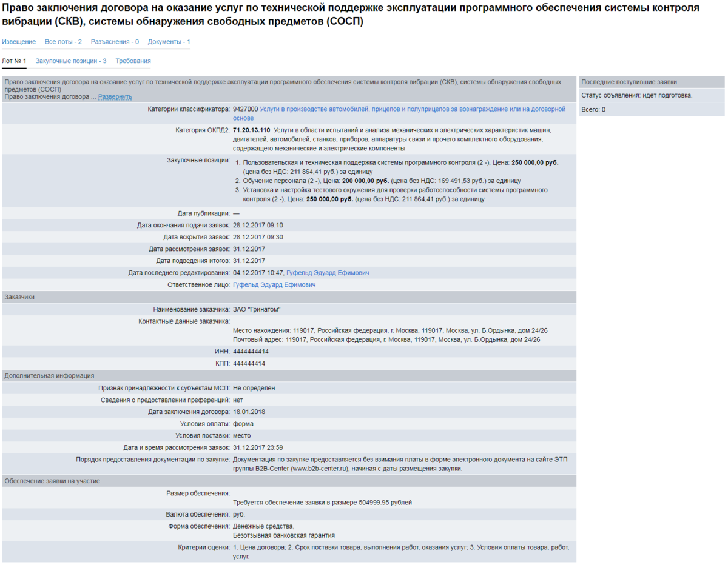Click the Статус объявления status text
Image resolution: width=728 pixels, height=565 pixels.
click(636, 95)
